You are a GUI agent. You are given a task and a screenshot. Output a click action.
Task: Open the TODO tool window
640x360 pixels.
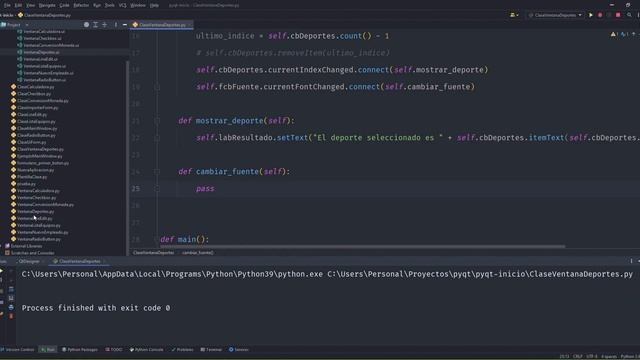[x=113, y=350]
